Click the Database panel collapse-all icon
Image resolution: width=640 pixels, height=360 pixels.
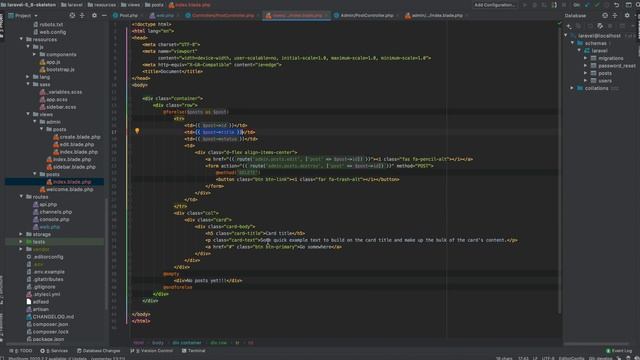tap(615, 16)
